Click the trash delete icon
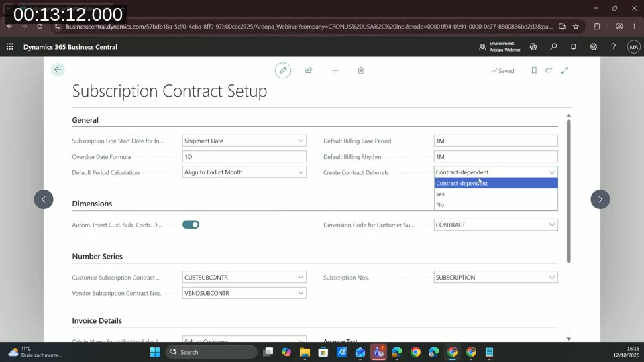644x362 pixels. (361, 70)
